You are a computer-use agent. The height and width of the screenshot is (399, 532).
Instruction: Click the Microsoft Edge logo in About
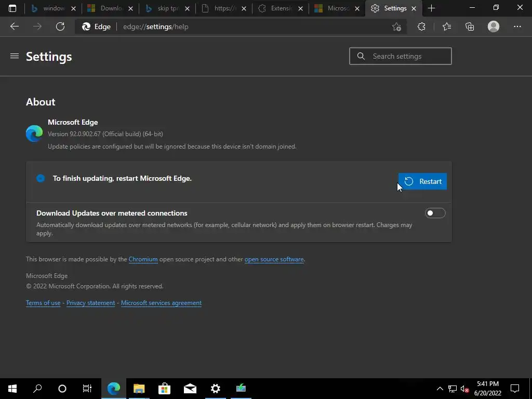point(34,134)
